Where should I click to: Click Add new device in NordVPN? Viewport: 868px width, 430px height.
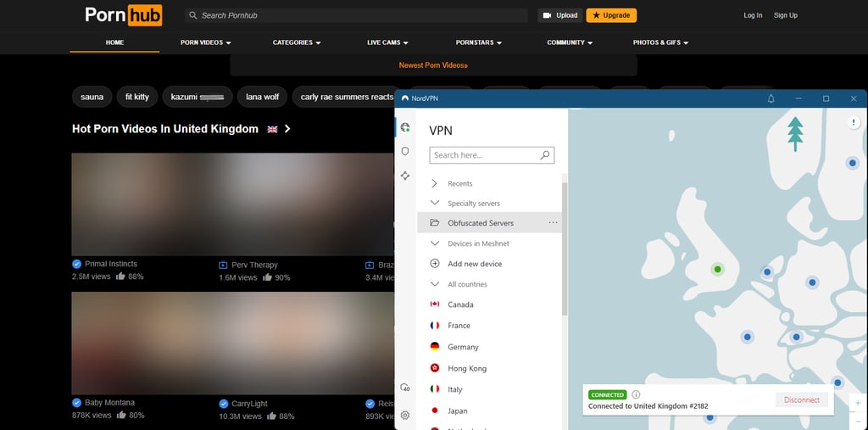tap(475, 264)
